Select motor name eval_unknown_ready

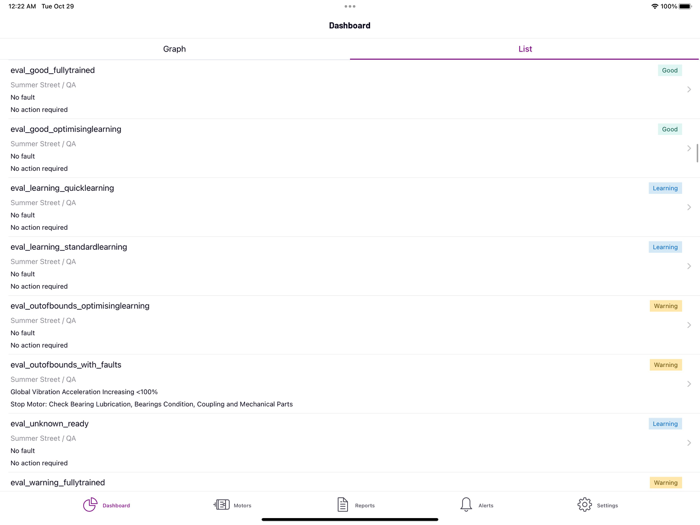point(50,424)
